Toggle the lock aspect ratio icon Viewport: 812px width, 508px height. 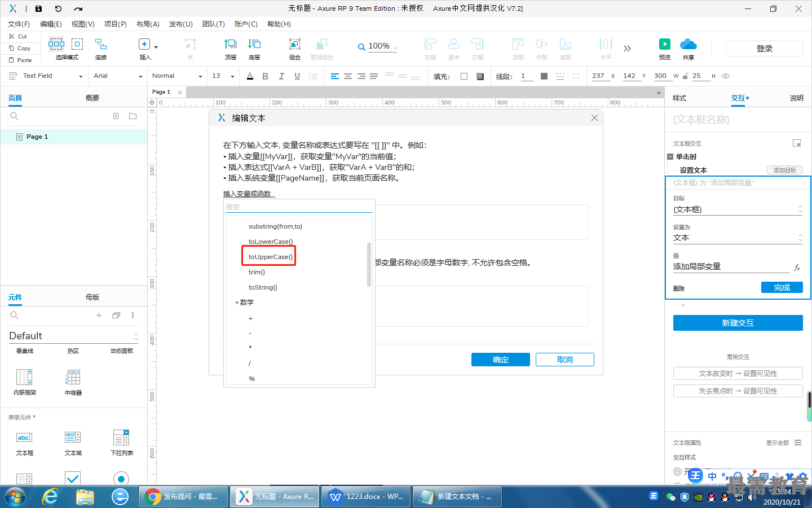point(686,76)
